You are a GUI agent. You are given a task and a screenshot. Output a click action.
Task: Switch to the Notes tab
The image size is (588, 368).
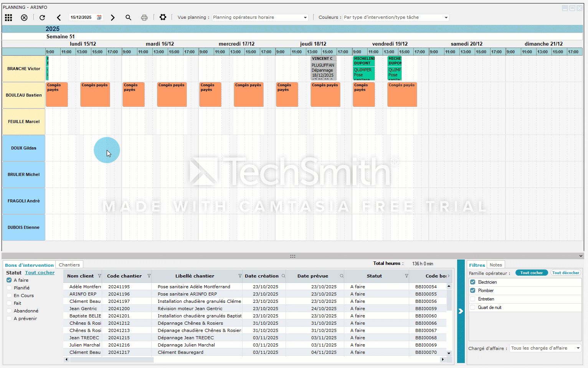496,265
